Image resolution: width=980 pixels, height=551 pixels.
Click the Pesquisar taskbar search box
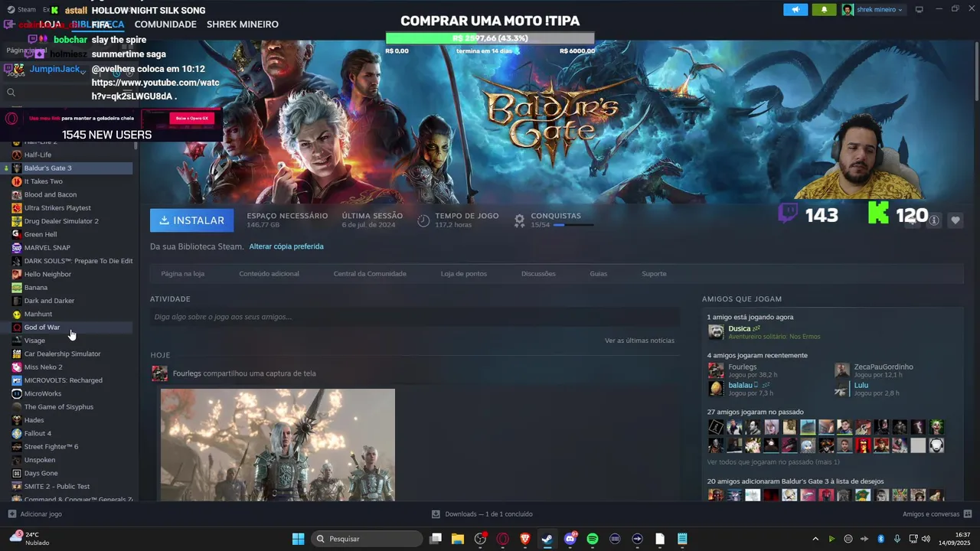(x=367, y=539)
